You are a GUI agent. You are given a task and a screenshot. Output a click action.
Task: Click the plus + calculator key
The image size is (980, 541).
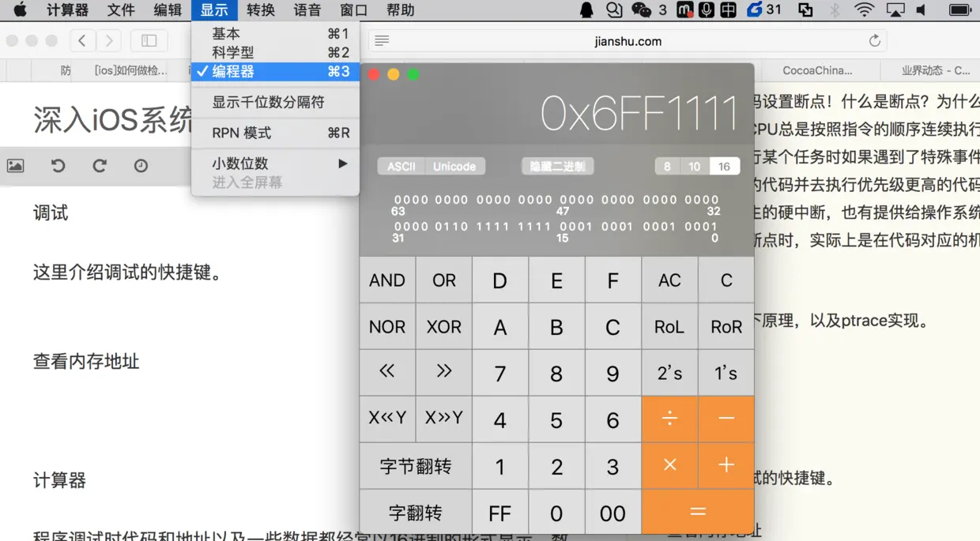[726, 465]
